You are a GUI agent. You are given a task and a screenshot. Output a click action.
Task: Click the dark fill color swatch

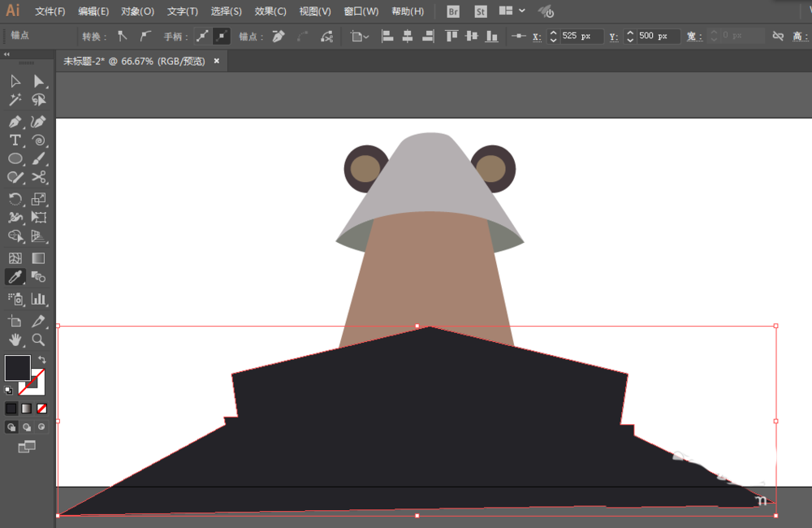tap(18, 368)
